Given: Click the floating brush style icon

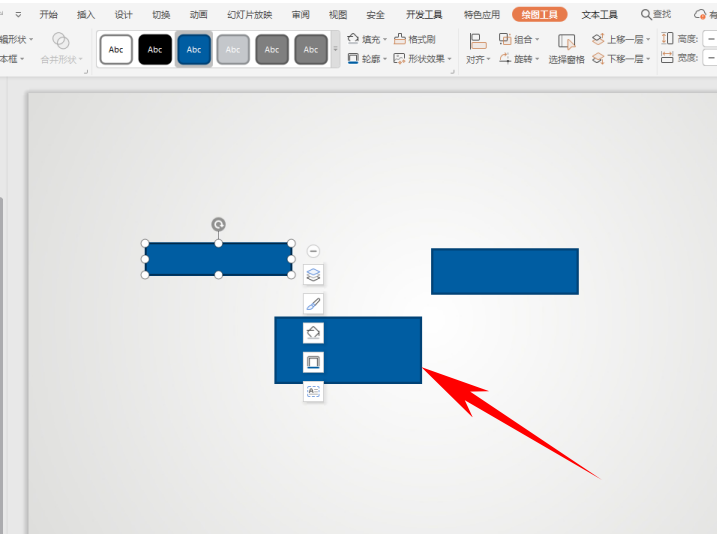Looking at the screenshot, I should 313,304.
